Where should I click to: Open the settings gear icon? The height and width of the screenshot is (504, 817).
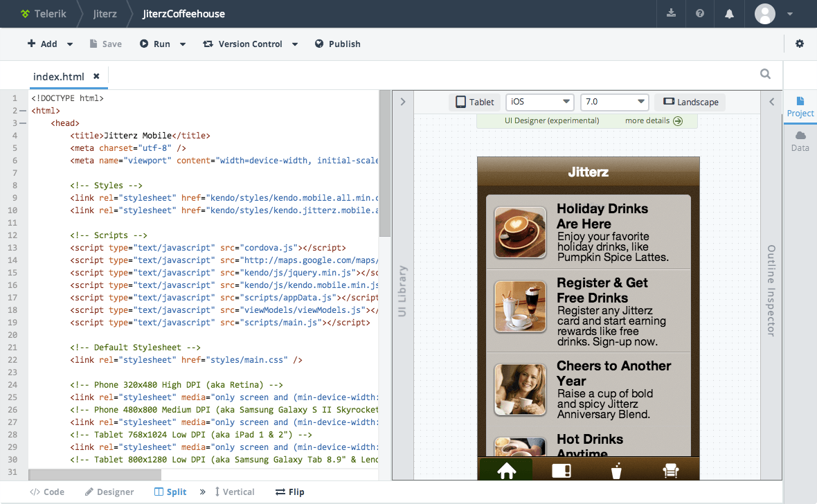[799, 44]
